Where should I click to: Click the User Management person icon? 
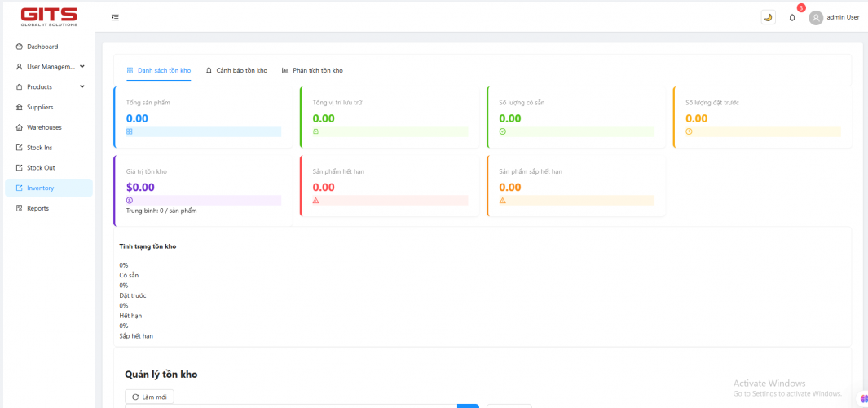click(20, 67)
